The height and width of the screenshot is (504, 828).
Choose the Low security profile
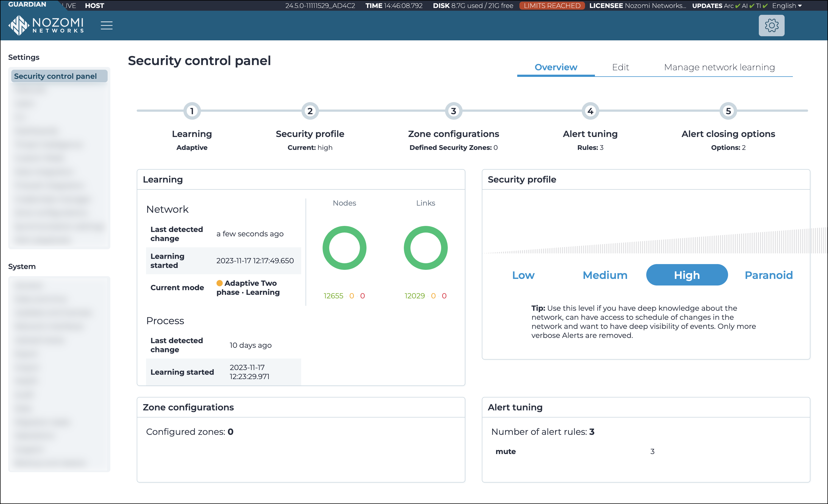coord(523,275)
